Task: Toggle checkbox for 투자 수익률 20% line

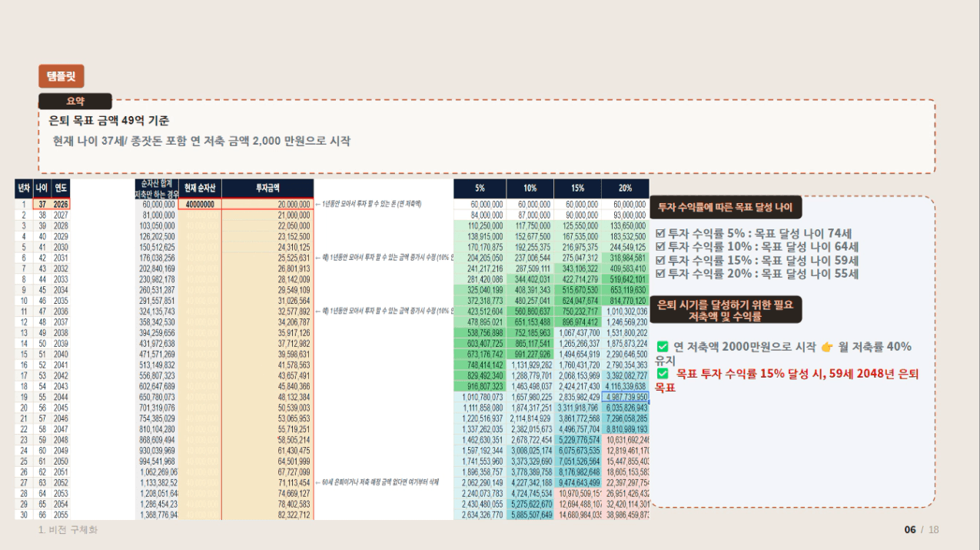Action: [660, 274]
